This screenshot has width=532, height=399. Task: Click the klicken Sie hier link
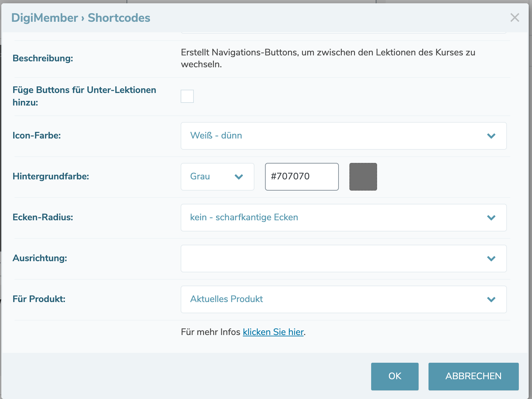[273, 332]
